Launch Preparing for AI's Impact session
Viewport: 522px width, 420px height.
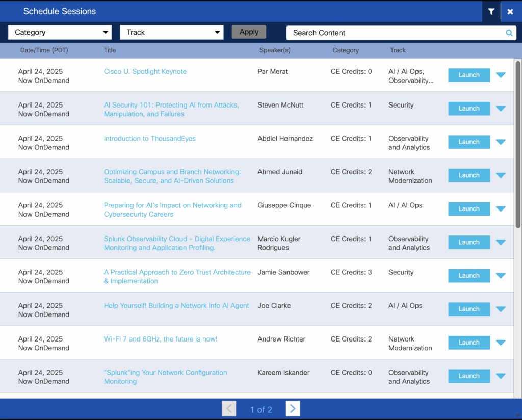pyautogui.click(x=469, y=209)
